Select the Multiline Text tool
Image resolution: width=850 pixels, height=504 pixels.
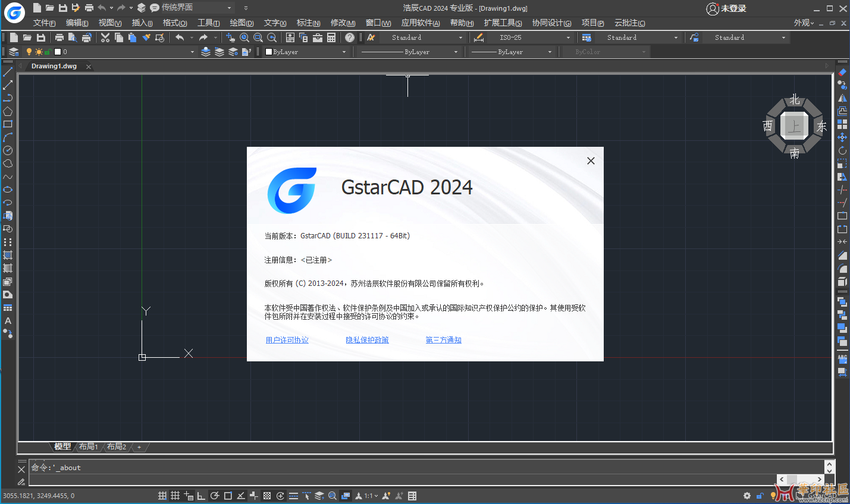[x=8, y=320]
